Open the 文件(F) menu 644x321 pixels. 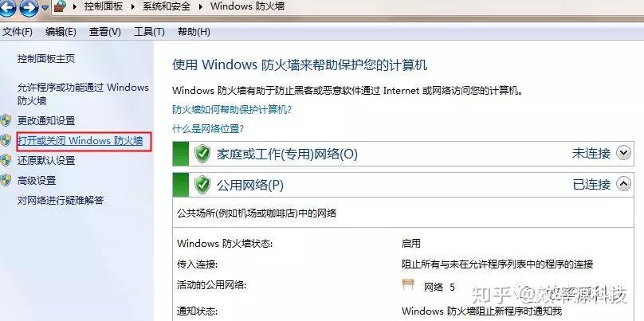(18, 32)
